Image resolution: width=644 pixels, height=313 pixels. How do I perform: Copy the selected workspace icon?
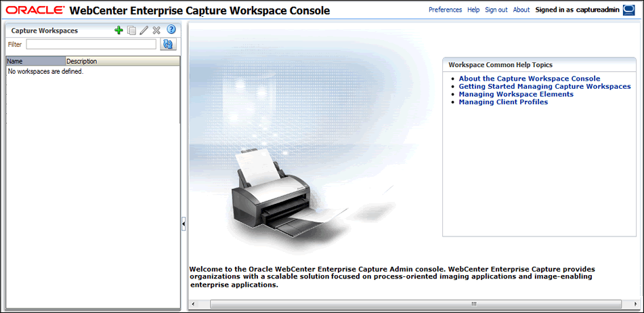tap(131, 30)
